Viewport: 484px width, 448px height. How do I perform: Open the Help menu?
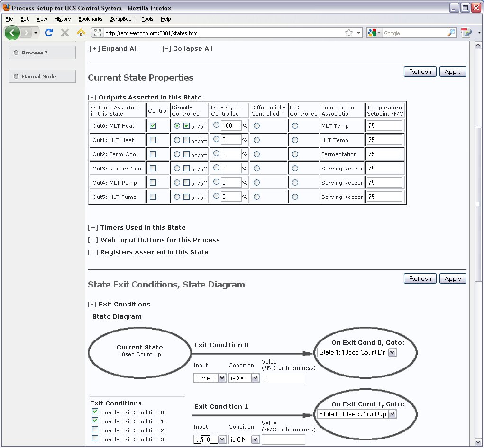click(166, 19)
